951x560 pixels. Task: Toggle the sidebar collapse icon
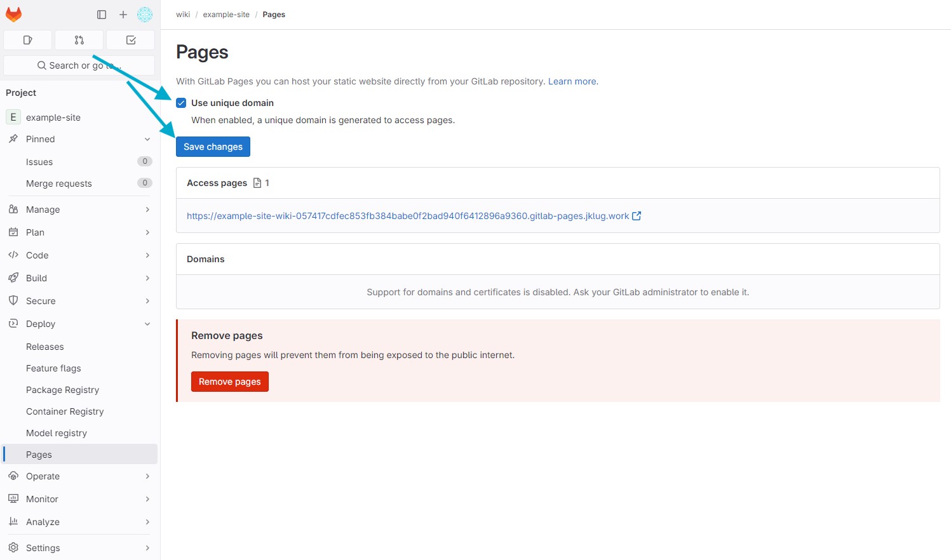click(102, 15)
